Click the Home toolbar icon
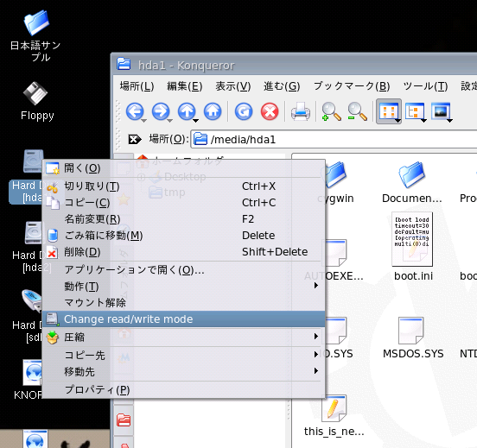Image resolution: width=477 pixels, height=448 pixels. point(213,111)
